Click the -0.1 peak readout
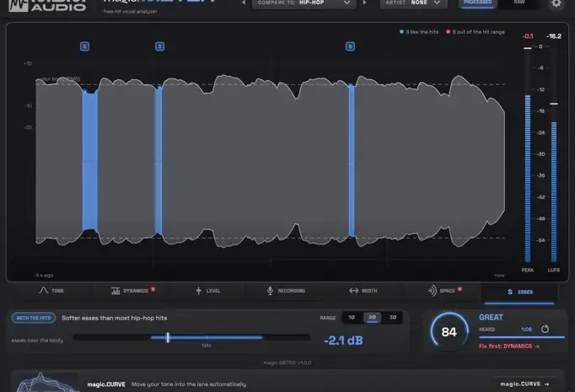 [527, 36]
